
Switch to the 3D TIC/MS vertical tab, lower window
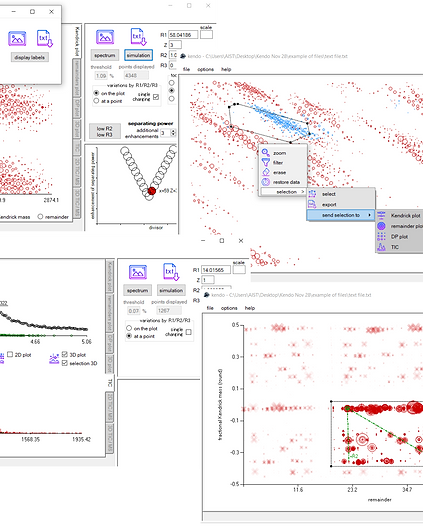(110, 438)
